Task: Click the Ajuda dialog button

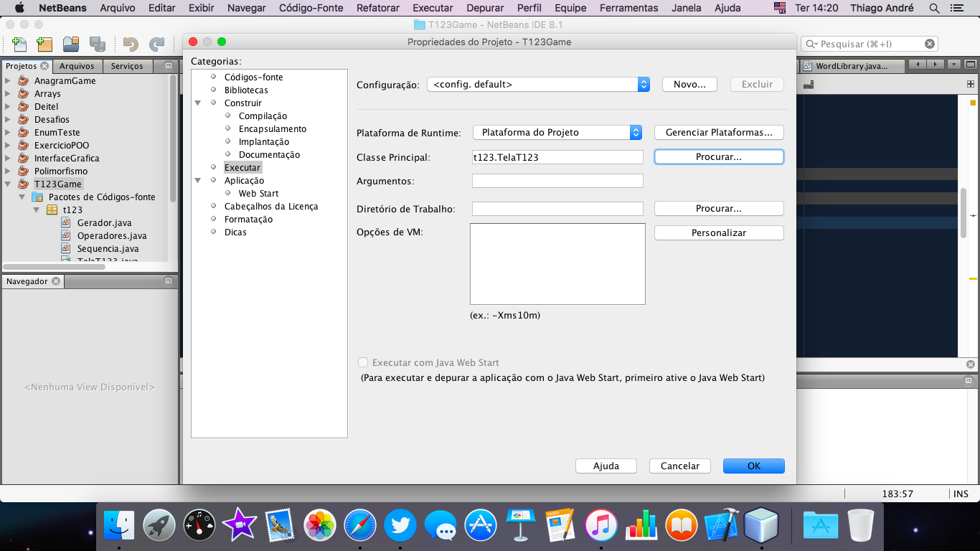Action: pos(606,466)
